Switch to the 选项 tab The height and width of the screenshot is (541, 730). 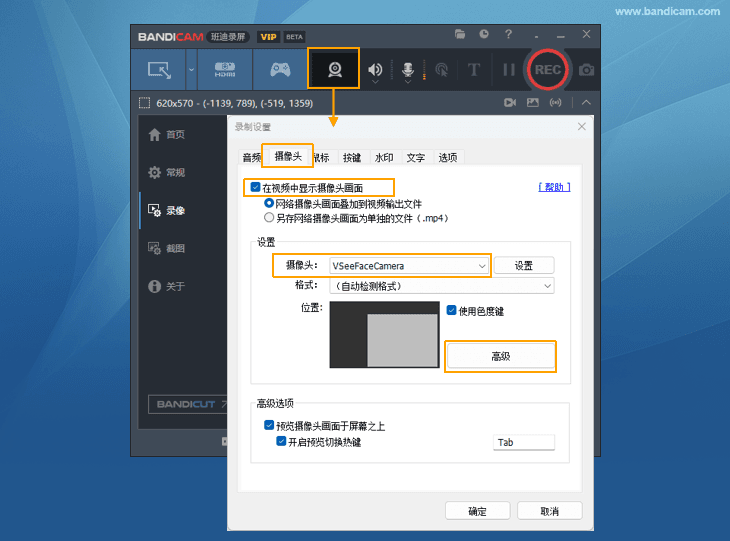click(448, 157)
